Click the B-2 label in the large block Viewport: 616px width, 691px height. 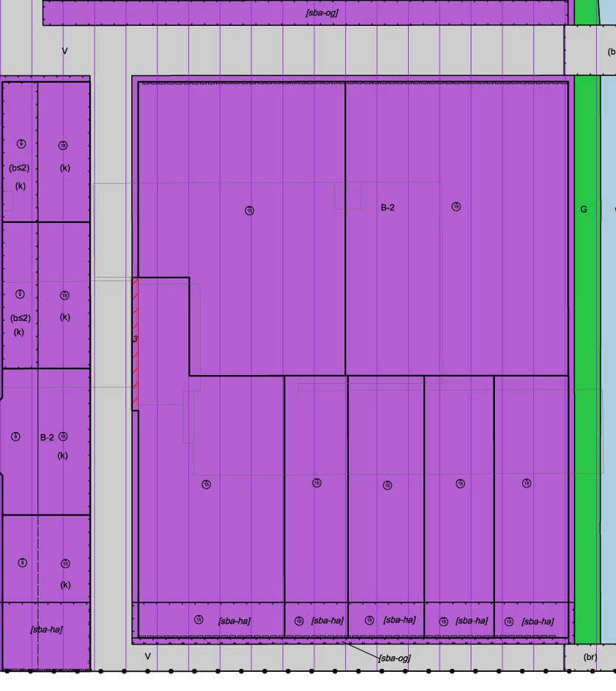tap(387, 208)
